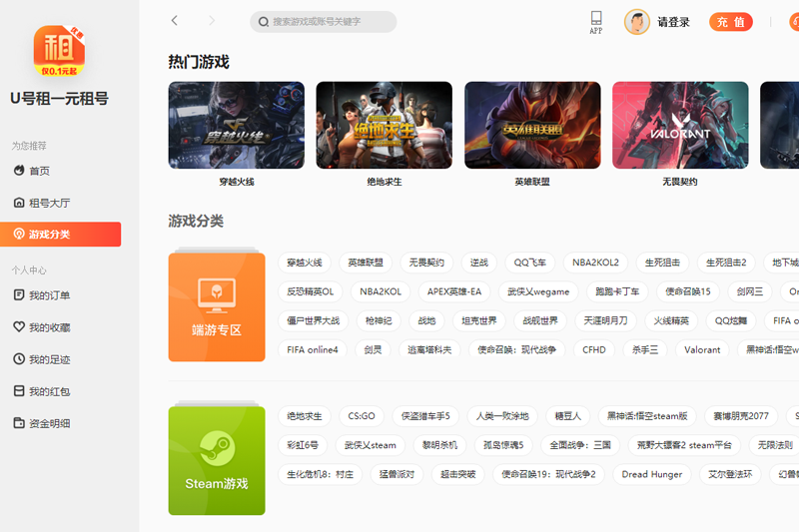Image resolution: width=799 pixels, height=532 pixels.
Task: Open 我的收藏 in the sidebar
Action: click(49, 327)
